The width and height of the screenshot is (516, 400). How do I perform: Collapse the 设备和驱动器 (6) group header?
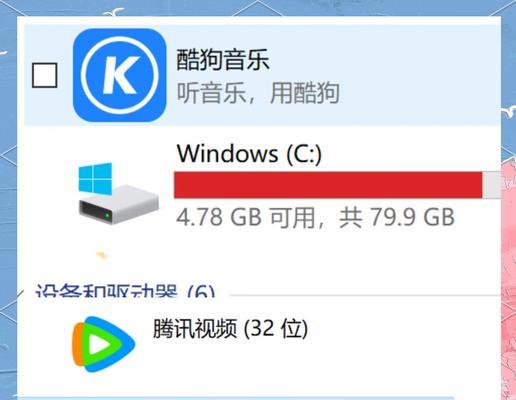point(125,291)
